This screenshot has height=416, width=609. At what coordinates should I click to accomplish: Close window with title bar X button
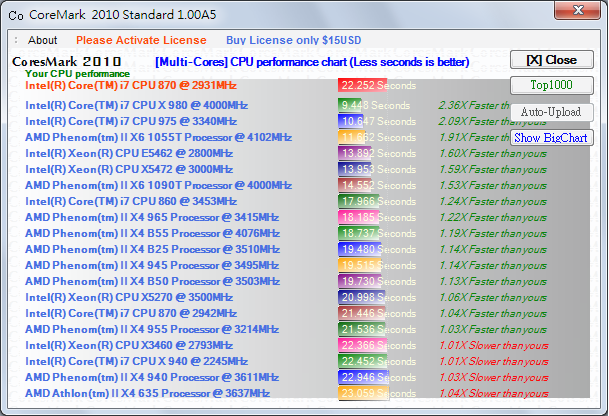[578, 10]
